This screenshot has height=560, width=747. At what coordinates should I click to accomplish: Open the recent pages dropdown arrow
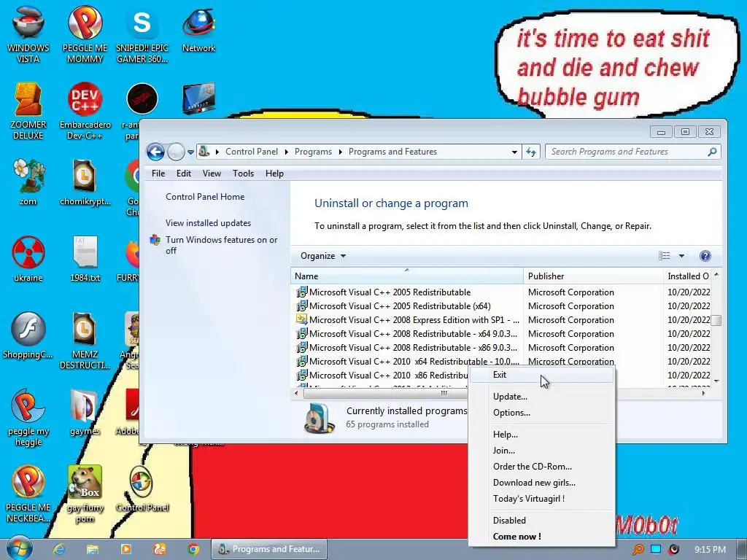190,152
